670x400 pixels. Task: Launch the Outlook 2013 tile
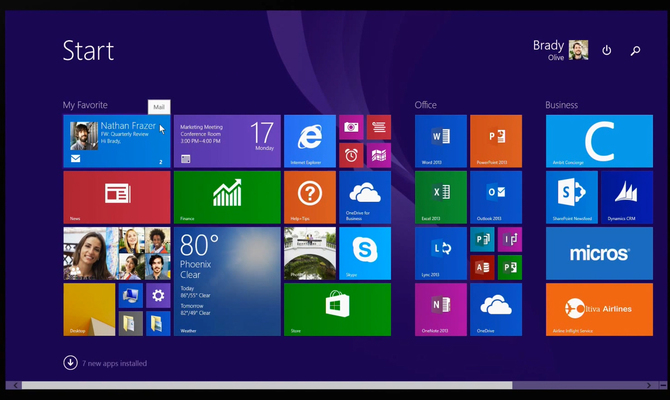[496, 197]
